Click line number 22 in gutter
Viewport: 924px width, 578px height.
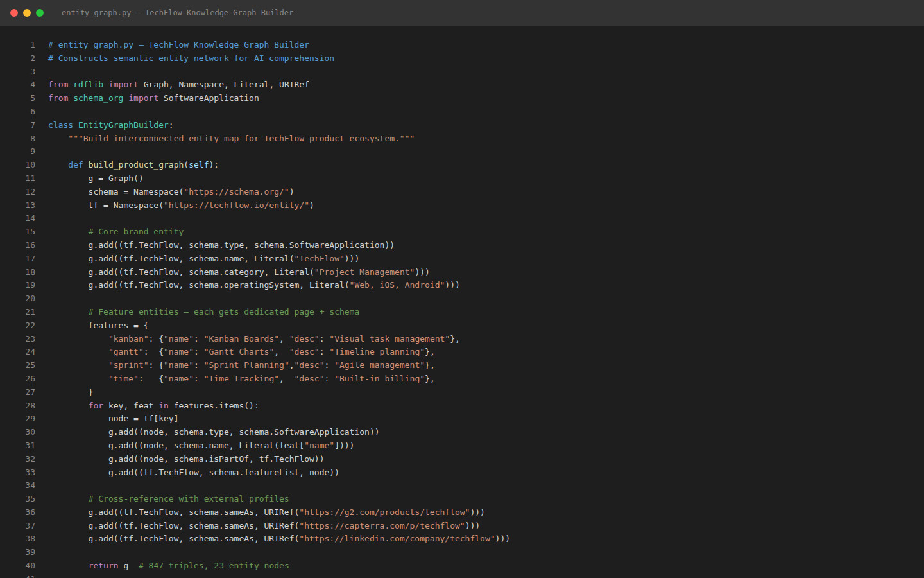pos(30,326)
